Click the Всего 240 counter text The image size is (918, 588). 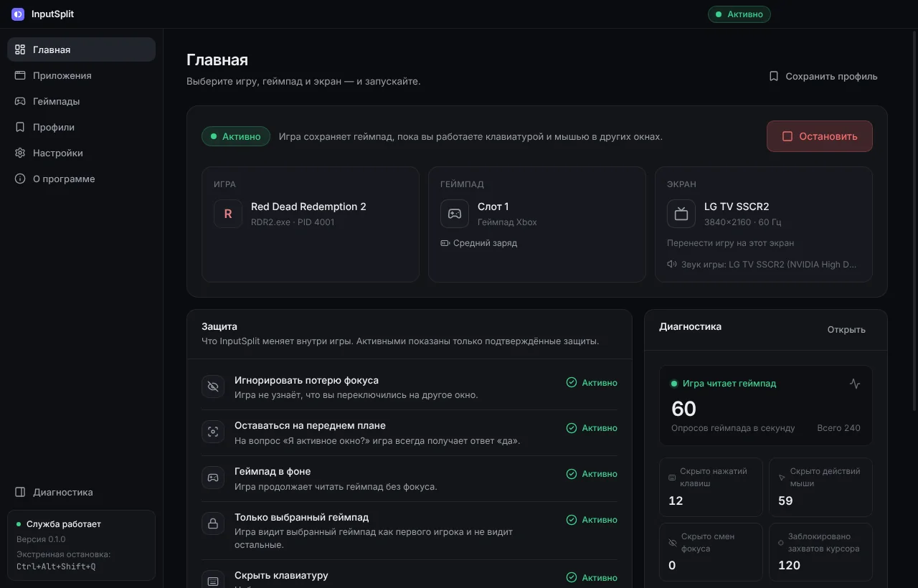point(838,428)
